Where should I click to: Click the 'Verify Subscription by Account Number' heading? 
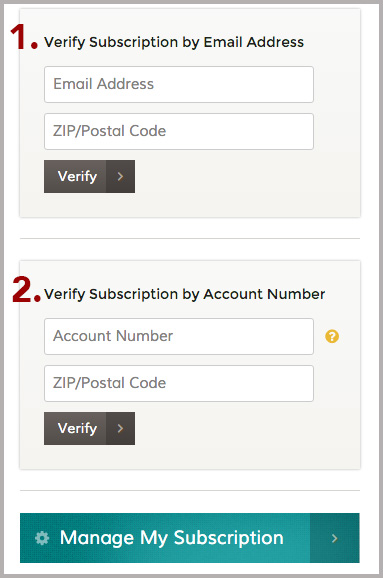184,295
